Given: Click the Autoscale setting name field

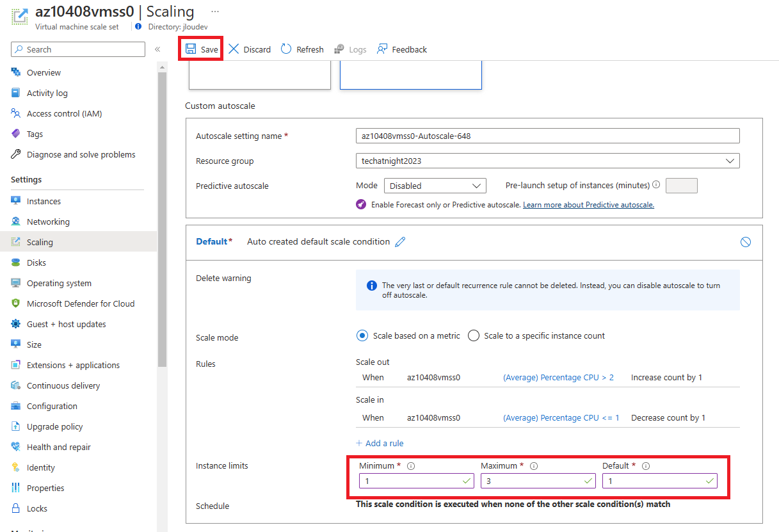Looking at the screenshot, I should pyautogui.click(x=547, y=136).
